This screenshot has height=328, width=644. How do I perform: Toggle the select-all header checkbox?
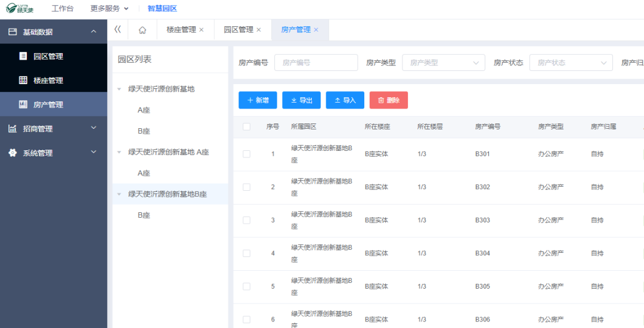point(246,126)
